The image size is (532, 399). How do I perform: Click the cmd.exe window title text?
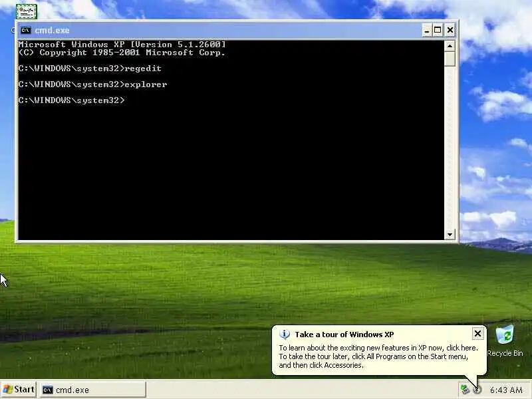tap(52, 30)
